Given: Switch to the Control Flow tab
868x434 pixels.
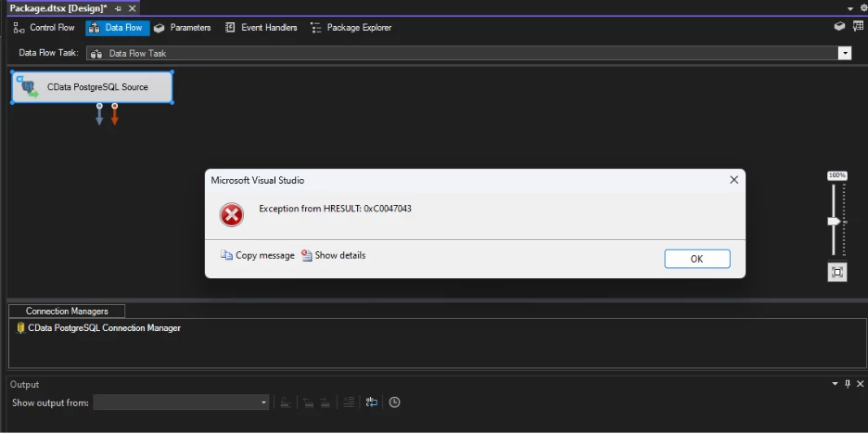Looking at the screenshot, I should pos(44,28).
